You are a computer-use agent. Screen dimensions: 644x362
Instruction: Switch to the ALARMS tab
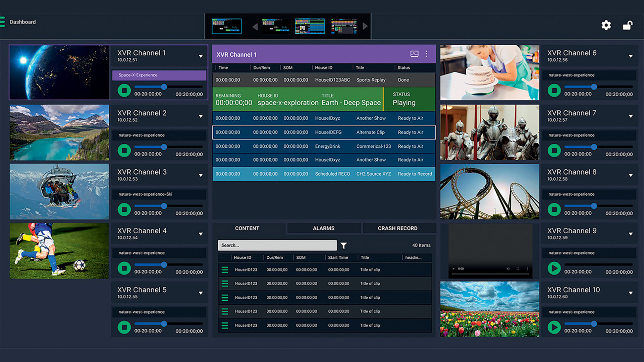pyautogui.click(x=323, y=228)
